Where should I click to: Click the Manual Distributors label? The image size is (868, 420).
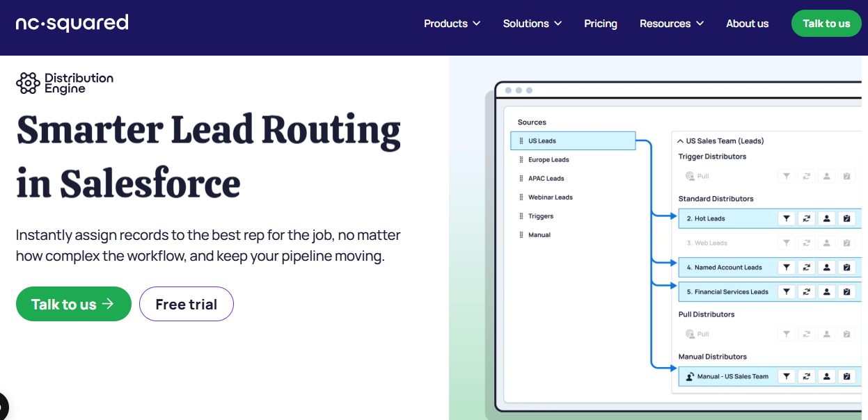point(713,356)
